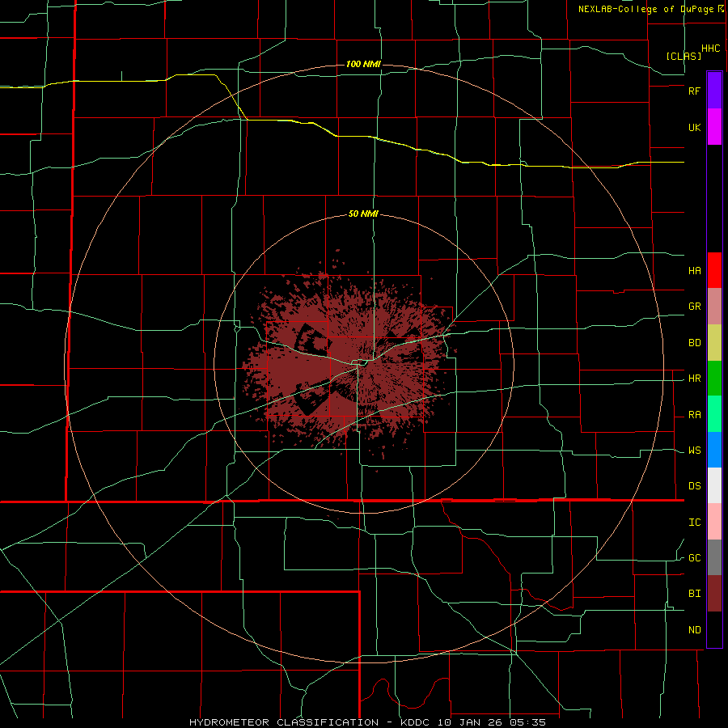Click the 'ND' legend label
Screen dimensions: 728x728
pyautogui.click(x=695, y=630)
